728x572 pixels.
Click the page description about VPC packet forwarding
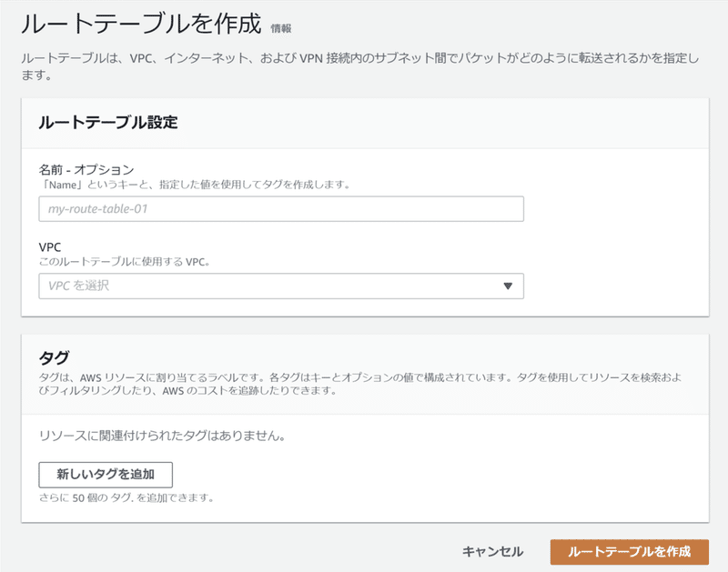359,66
